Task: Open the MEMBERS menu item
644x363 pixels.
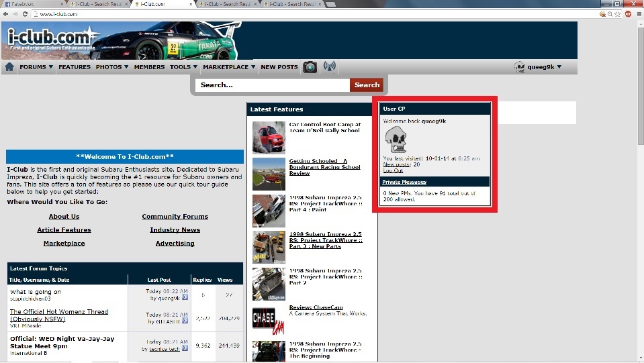Action: click(149, 67)
